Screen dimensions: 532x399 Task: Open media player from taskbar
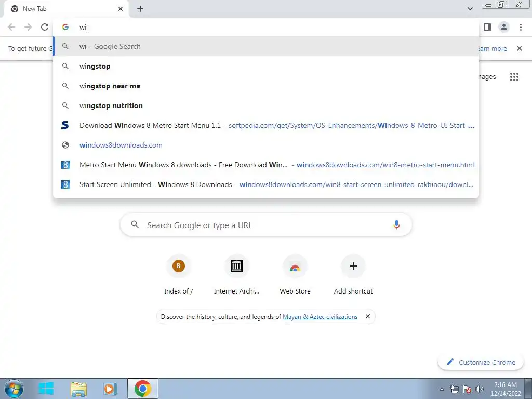pos(110,389)
